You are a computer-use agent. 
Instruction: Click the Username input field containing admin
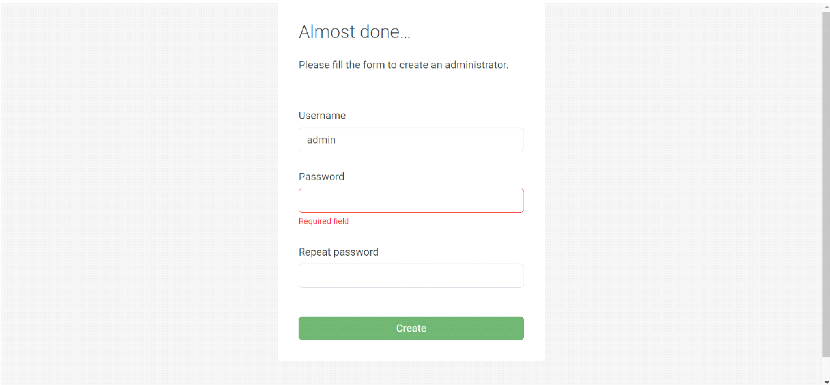point(411,140)
